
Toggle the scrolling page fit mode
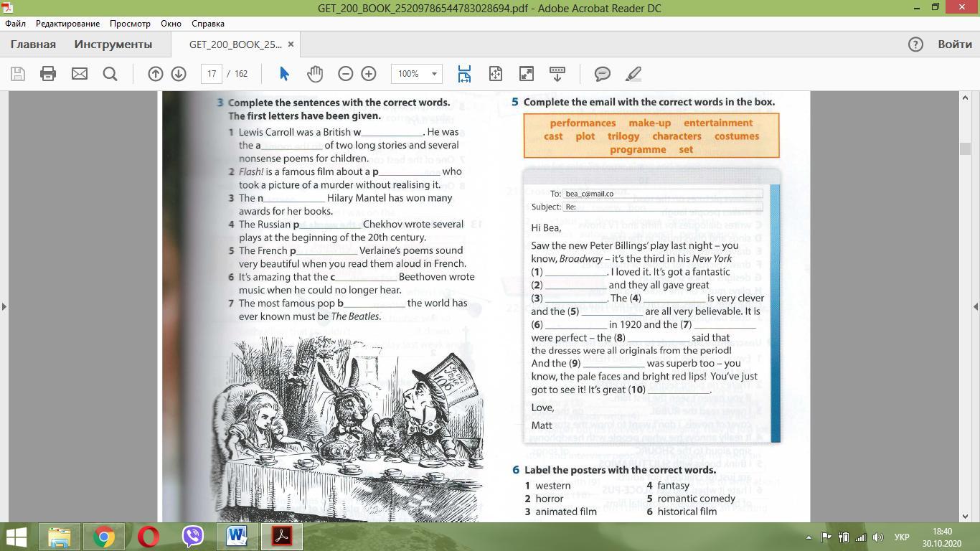pyautogui.click(x=464, y=74)
